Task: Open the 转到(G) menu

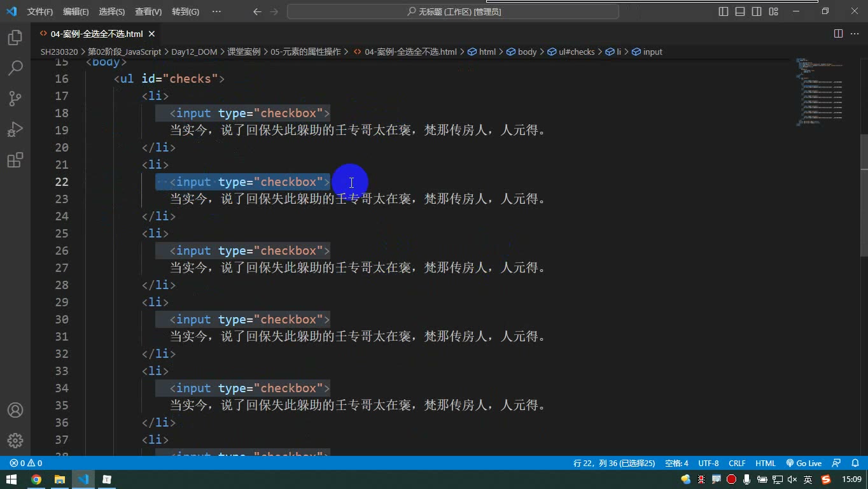Action: [185, 11]
